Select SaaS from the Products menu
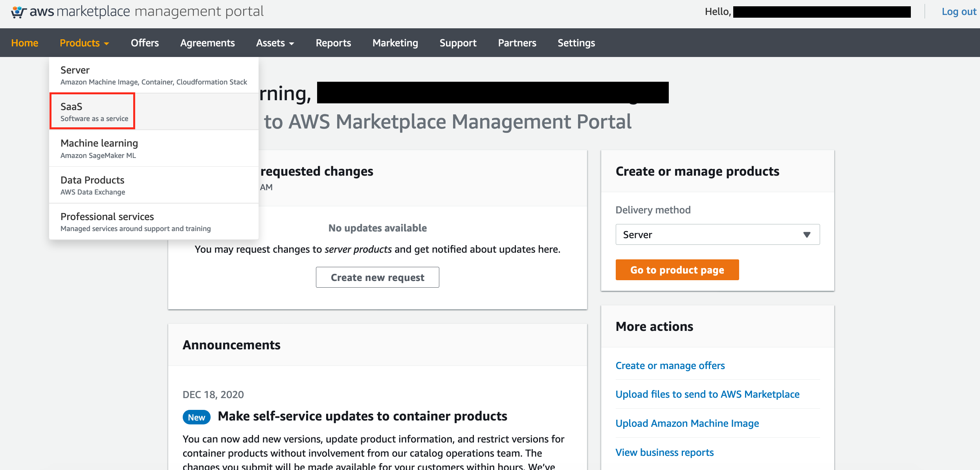The height and width of the screenshot is (470, 980). pos(92,112)
